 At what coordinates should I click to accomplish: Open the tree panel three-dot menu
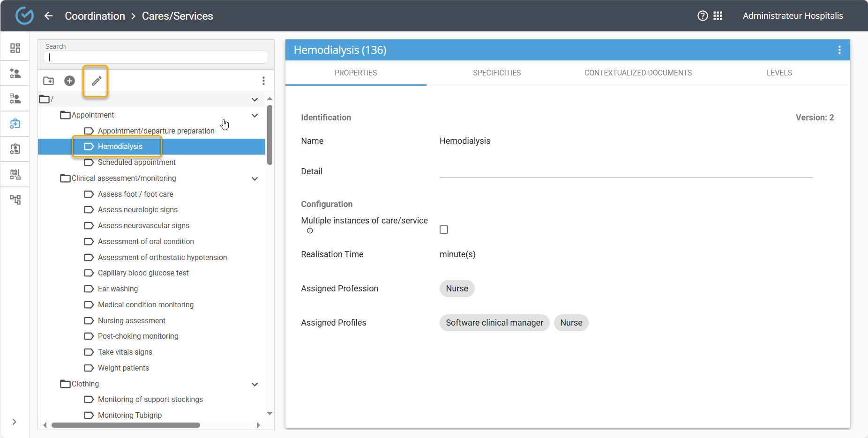point(263,81)
